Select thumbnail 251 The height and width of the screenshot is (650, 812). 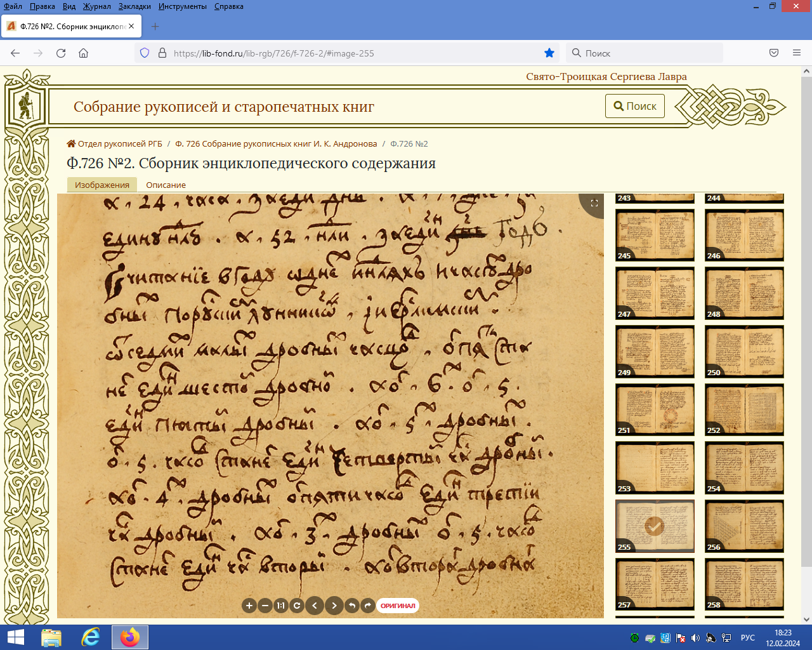[655, 409]
